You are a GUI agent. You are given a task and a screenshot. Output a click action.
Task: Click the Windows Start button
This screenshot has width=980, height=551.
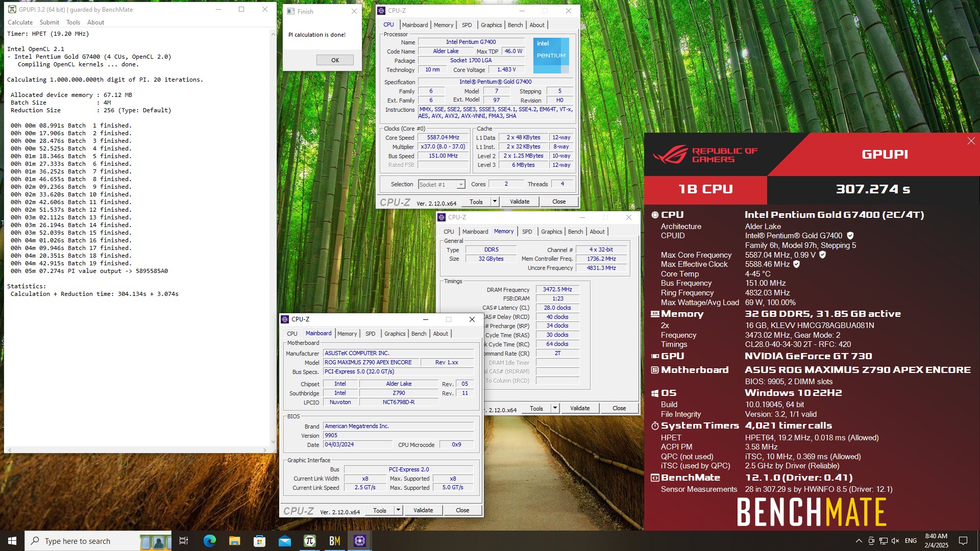[12, 541]
